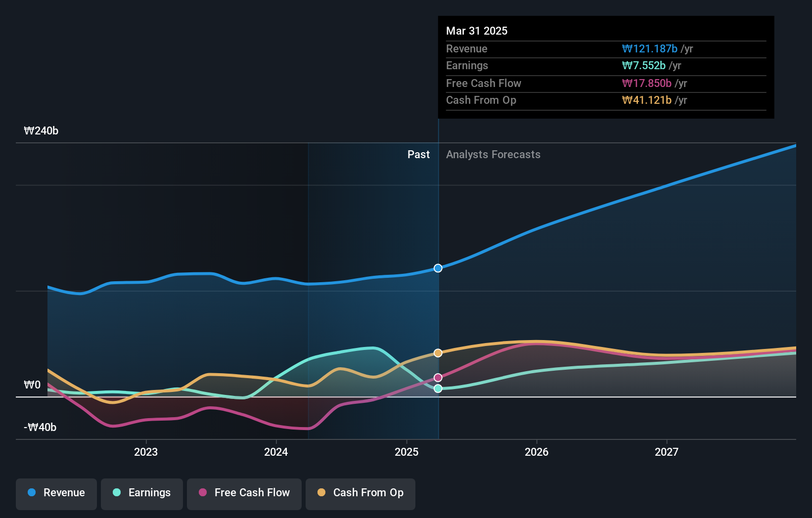
Task: Select the Cash From Op data point marker
Action: [x=438, y=353]
